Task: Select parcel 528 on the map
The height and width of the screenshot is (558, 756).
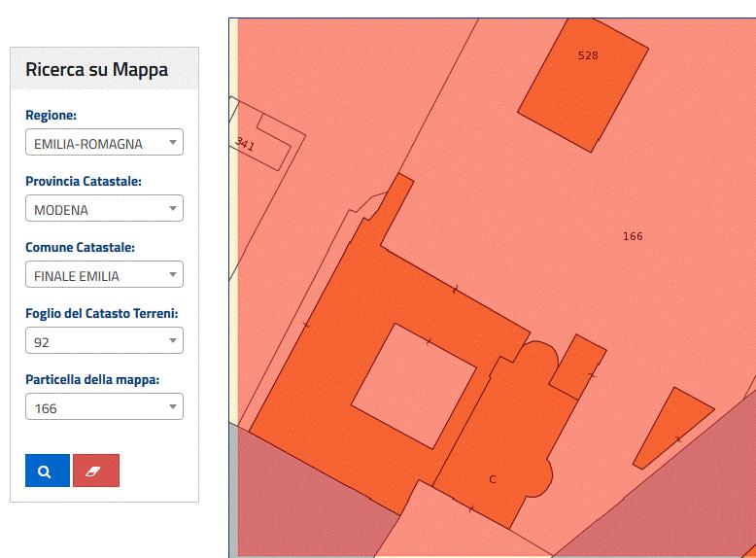Action: 584,83
